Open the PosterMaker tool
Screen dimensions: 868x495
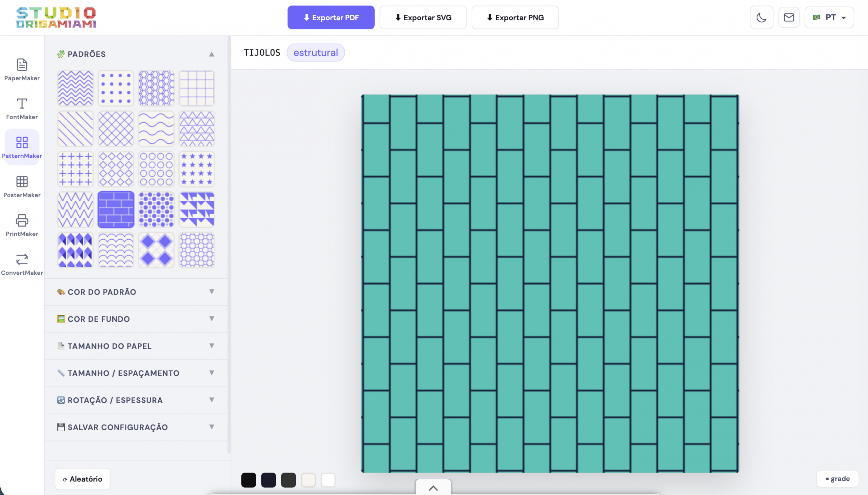pyautogui.click(x=22, y=186)
